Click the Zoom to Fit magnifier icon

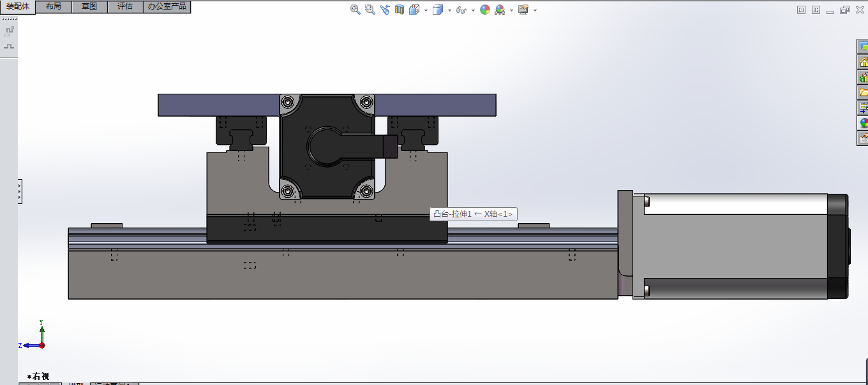click(x=355, y=10)
